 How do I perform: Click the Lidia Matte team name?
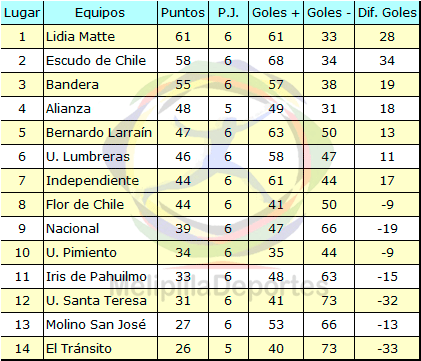[x=80, y=37]
